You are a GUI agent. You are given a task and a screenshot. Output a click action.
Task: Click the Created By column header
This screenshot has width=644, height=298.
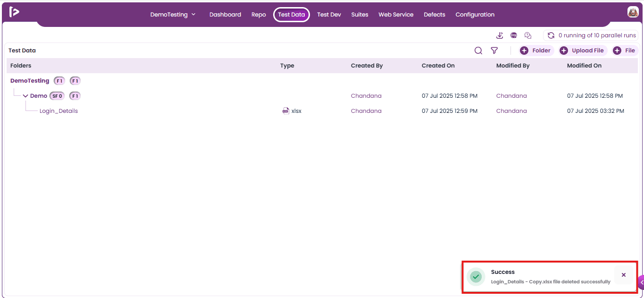[367, 66]
